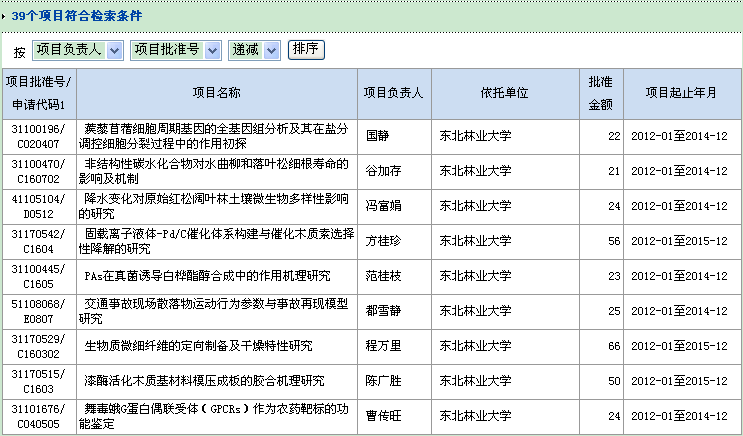The width and height of the screenshot is (743, 436).
Task: Click the 项目负责人 column header
Action: click(394, 93)
